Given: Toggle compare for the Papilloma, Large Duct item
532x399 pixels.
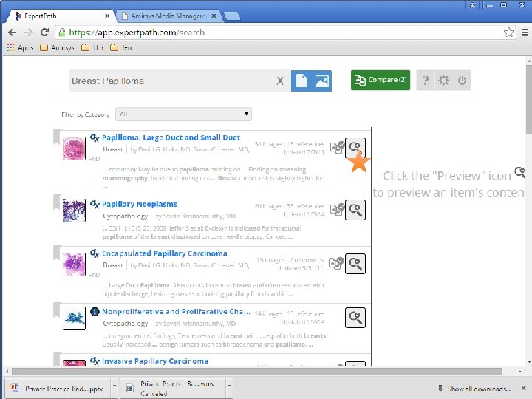Looking at the screenshot, I should tap(337, 147).
